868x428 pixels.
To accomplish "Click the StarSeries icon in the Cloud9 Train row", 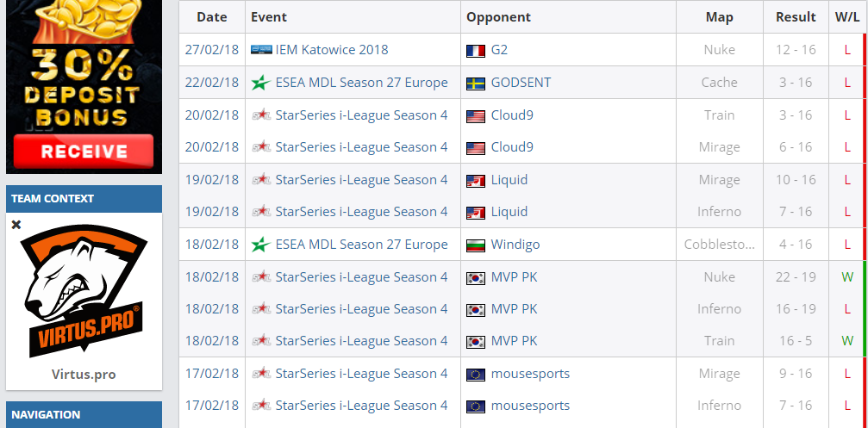I will [260, 115].
